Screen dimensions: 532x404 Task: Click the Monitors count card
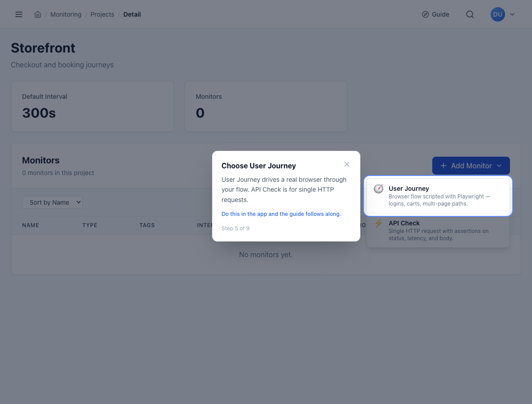pos(266,106)
